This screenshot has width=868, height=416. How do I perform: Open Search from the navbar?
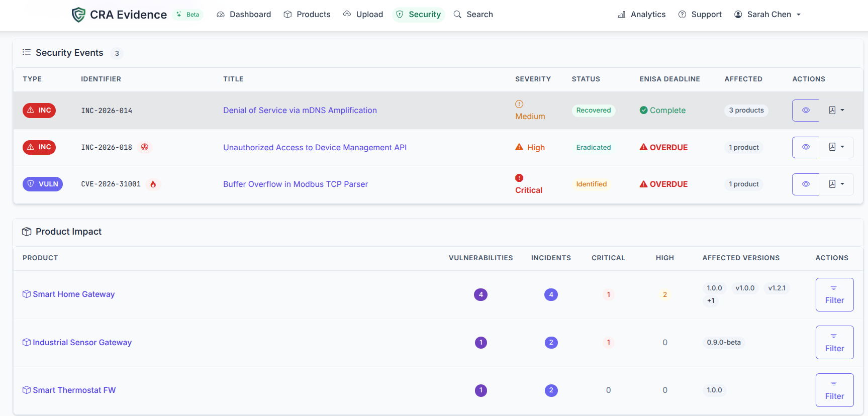(473, 15)
